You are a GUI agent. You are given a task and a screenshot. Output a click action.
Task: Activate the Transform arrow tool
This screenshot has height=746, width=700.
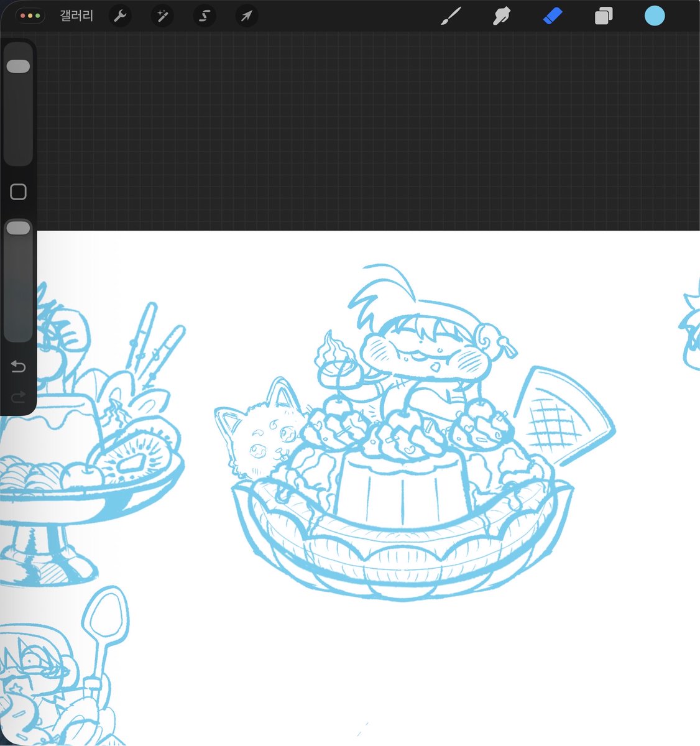pyautogui.click(x=247, y=16)
